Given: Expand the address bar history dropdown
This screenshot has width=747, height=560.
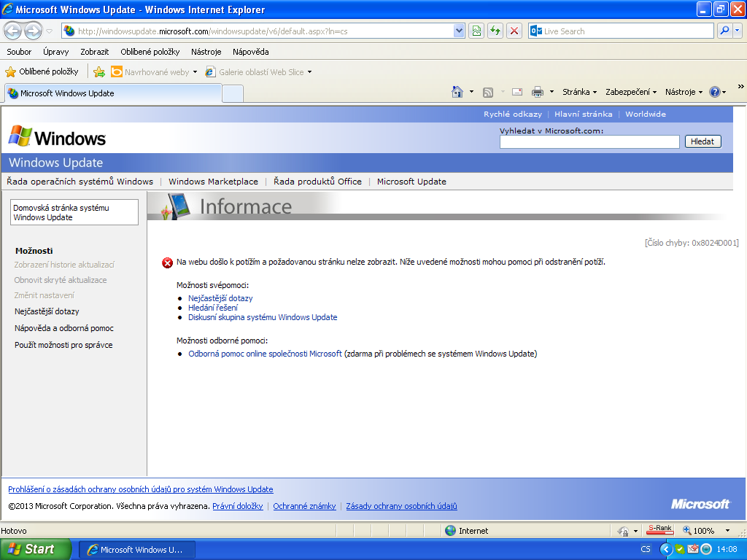Looking at the screenshot, I should pyautogui.click(x=459, y=31).
